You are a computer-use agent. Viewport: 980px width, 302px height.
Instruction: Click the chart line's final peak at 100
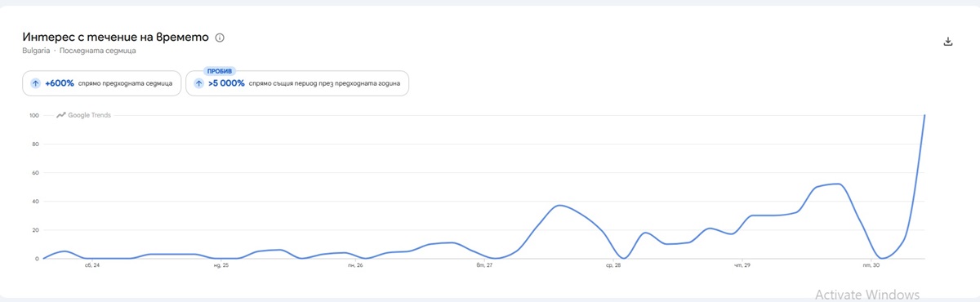pos(924,116)
